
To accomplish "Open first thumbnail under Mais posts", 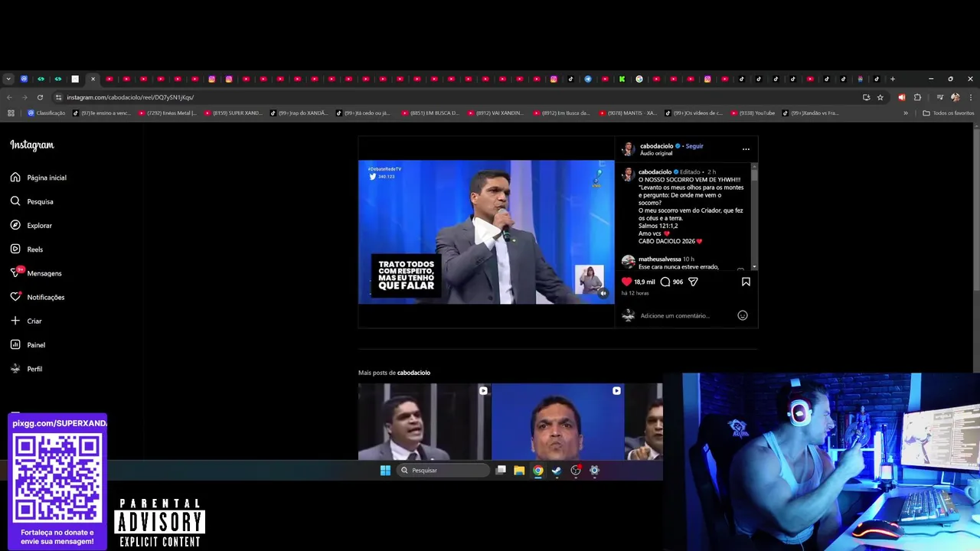I will click(x=424, y=422).
